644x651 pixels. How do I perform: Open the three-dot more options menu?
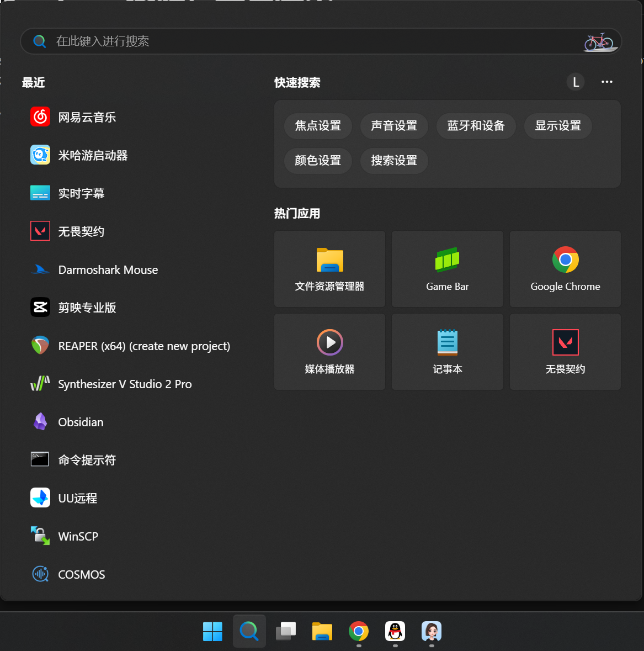607,82
